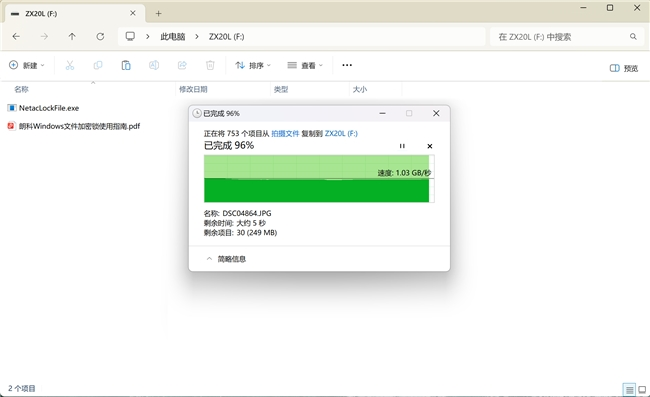Close the copy progress dialog
The image size is (650, 397).
coord(436,113)
